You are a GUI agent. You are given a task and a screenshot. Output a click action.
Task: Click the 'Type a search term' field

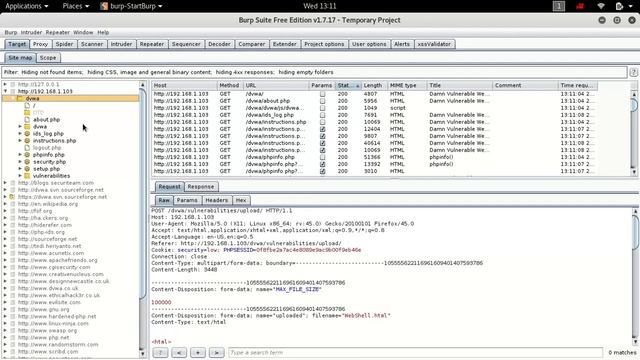pyautogui.click(x=415, y=353)
